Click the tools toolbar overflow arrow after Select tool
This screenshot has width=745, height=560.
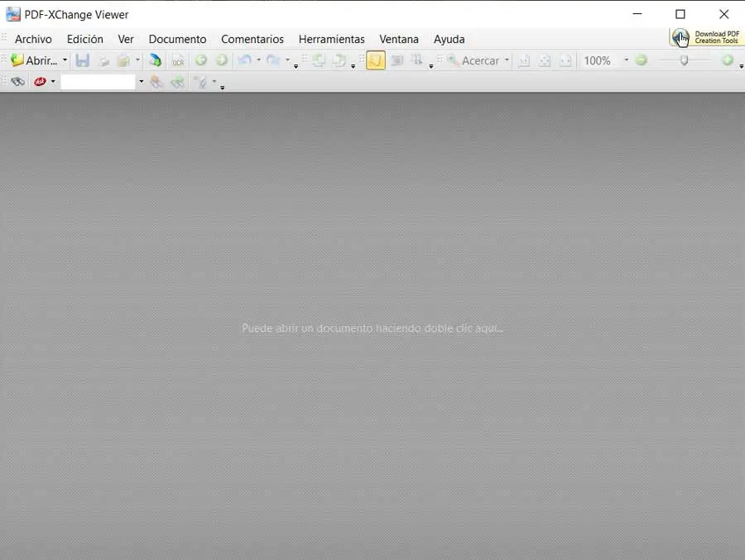[431, 66]
